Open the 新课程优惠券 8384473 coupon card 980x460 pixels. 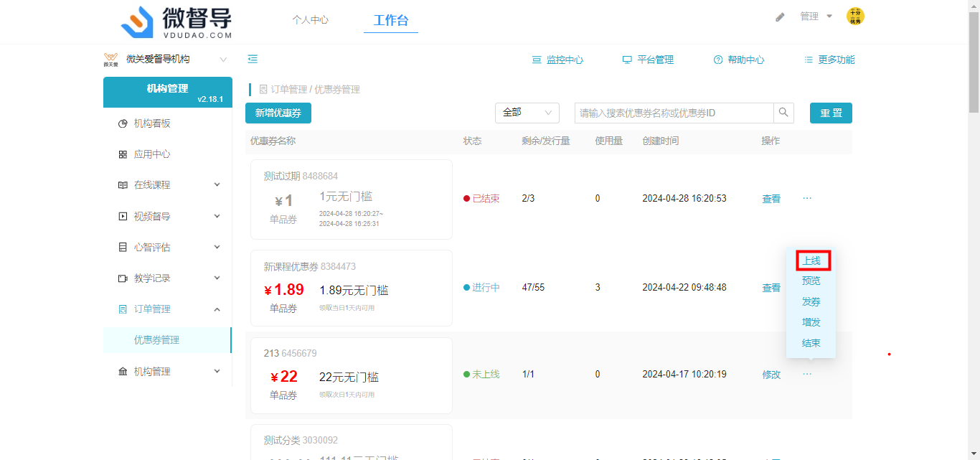pyautogui.click(x=352, y=288)
